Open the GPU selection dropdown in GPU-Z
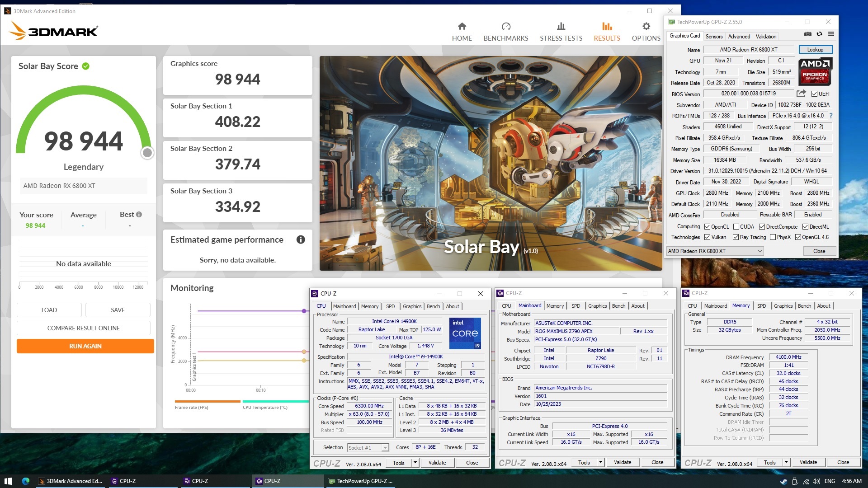This screenshot has height=488, width=868. 715,251
